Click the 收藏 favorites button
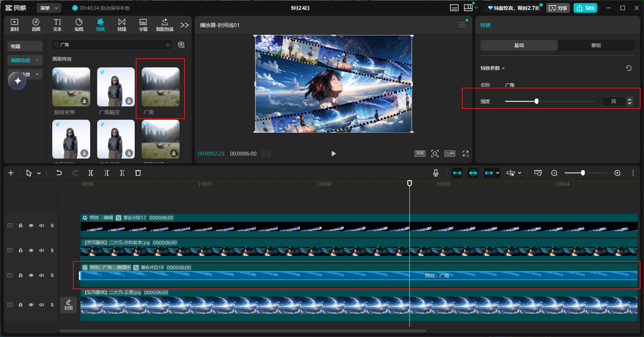Image resolution: width=644 pixels, height=337 pixels. 25,46
